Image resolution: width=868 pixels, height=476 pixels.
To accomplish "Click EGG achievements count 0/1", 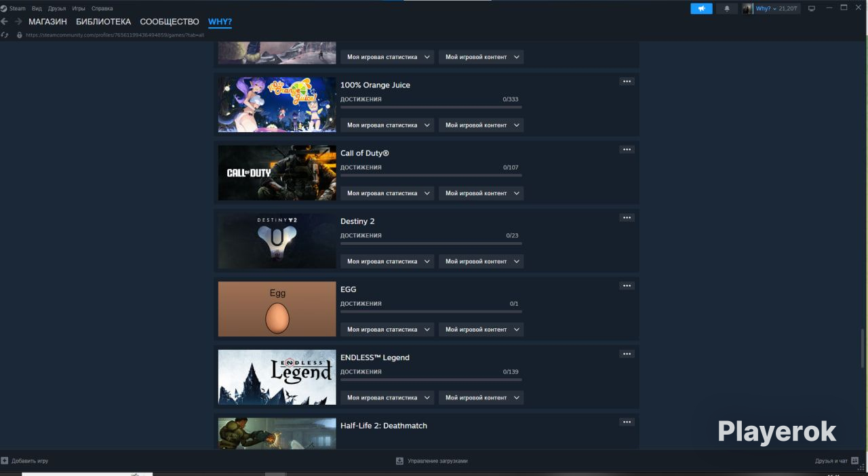I will tap(514, 304).
